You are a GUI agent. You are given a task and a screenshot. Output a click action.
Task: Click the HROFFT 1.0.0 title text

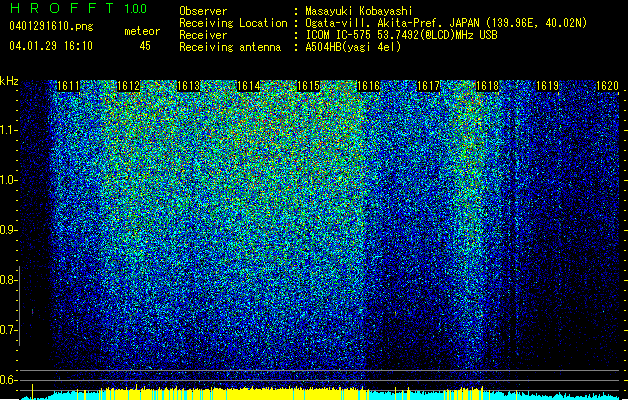click(x=78, y=8)
